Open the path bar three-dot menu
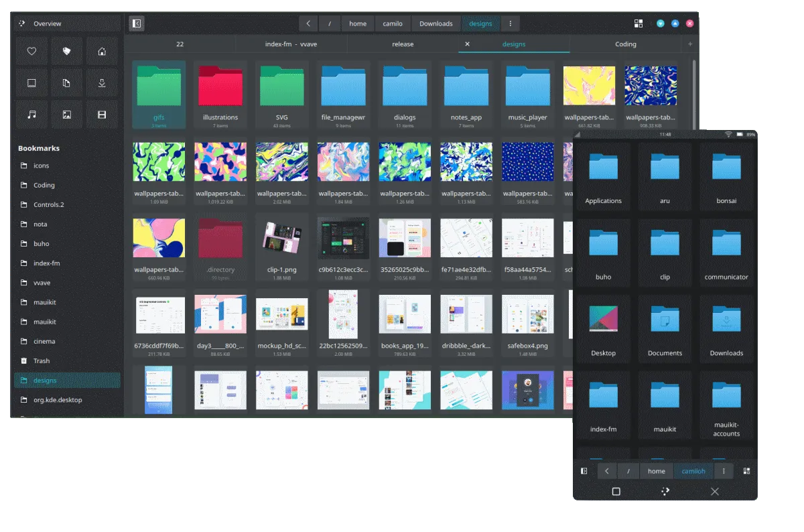804x532 pixels. tap(510, 23)
